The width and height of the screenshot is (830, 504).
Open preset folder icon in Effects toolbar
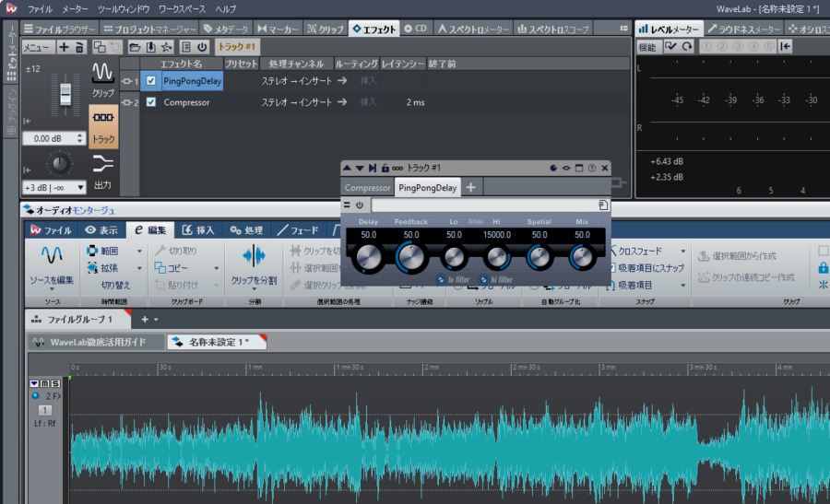(135, 47)
